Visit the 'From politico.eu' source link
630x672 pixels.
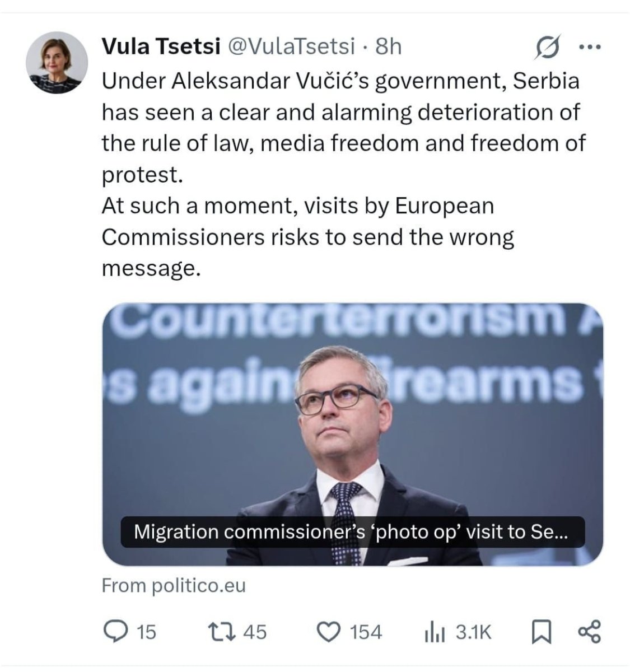pos(174,586)
